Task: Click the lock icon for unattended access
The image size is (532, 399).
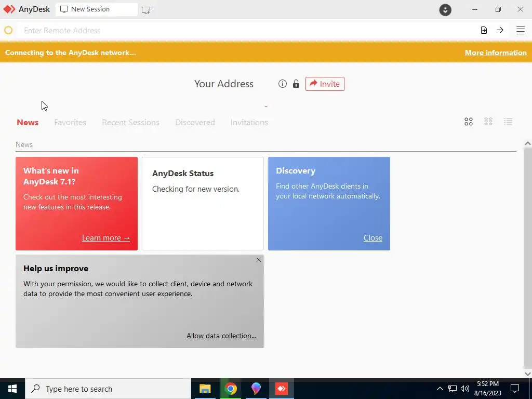Action: coord(296,84)
